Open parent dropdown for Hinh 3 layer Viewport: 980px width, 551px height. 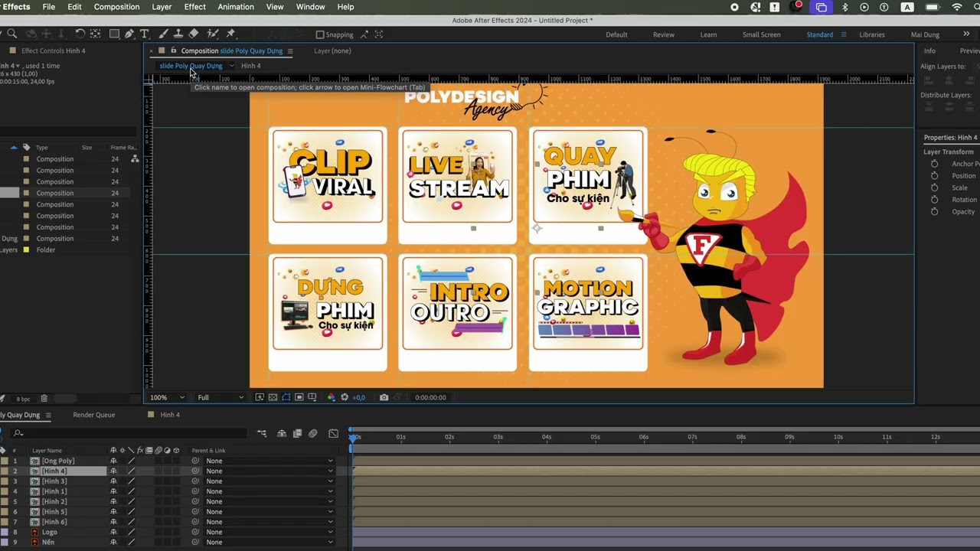pyautogui.click(x=269, y=481)
